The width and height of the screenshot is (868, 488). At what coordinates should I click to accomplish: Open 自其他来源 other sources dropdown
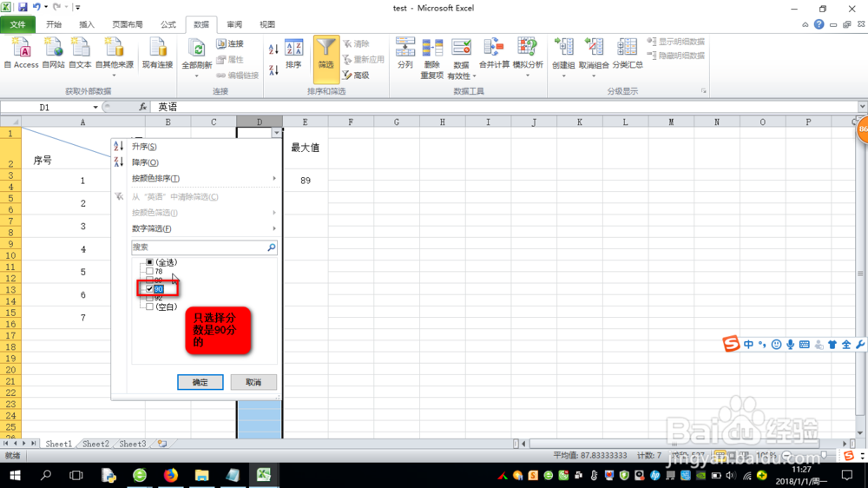pos(114,76)
